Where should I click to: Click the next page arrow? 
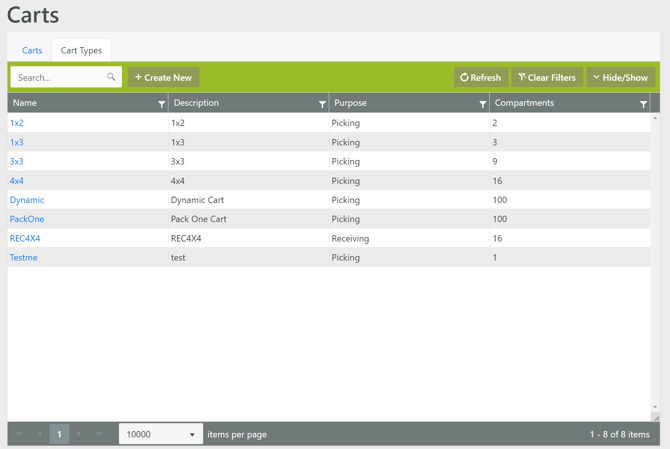tap(79, 434)
